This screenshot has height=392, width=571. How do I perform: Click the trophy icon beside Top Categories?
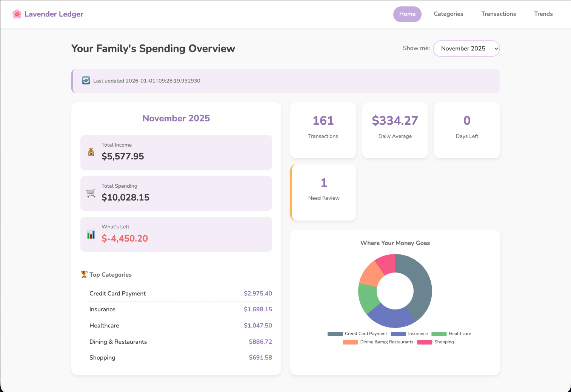coord(84,274)
